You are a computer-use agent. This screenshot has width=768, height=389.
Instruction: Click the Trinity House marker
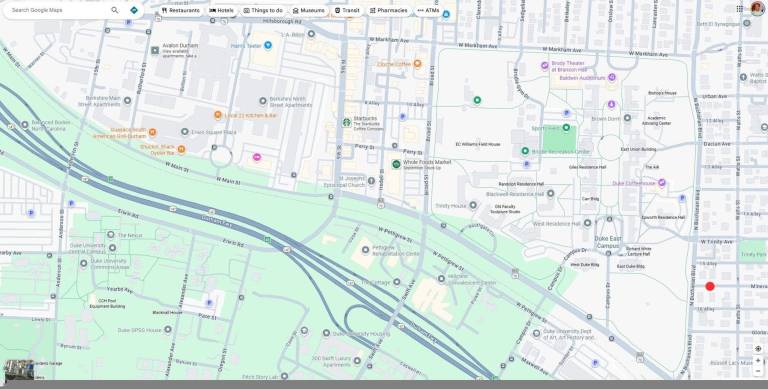coord(473,205)
